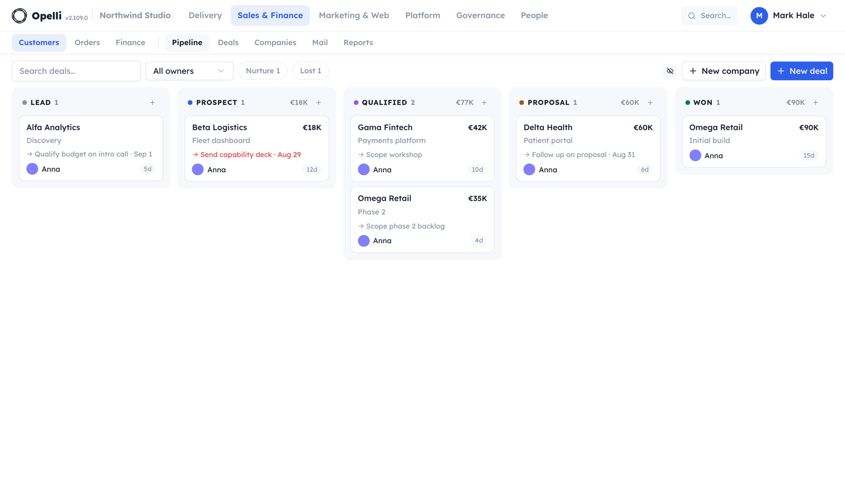Show the Nurture 1 hidden stage
This screenshot has height=504, width=845.
pyautogui.click(x=263, y=71)
